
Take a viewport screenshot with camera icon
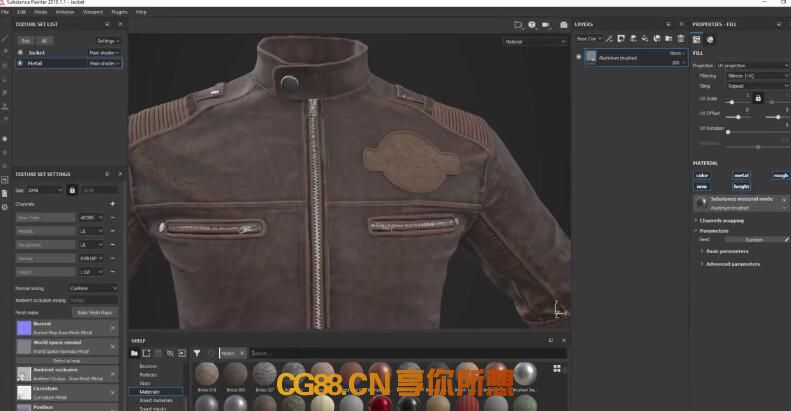pyautogui.click(x=563, y=25)
